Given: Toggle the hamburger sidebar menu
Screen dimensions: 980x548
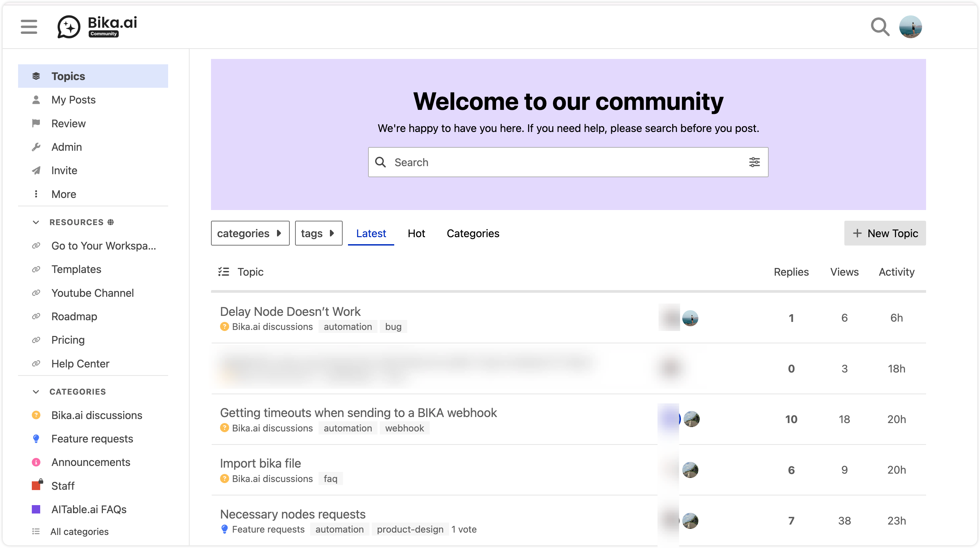Looking at the screenshot, I should (29, 27).
